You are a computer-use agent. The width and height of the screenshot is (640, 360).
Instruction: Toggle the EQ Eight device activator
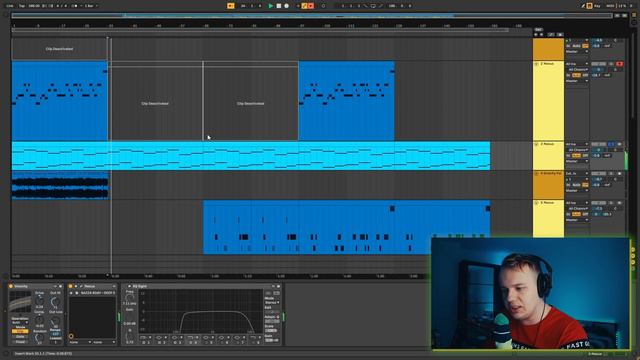(129, 286)
